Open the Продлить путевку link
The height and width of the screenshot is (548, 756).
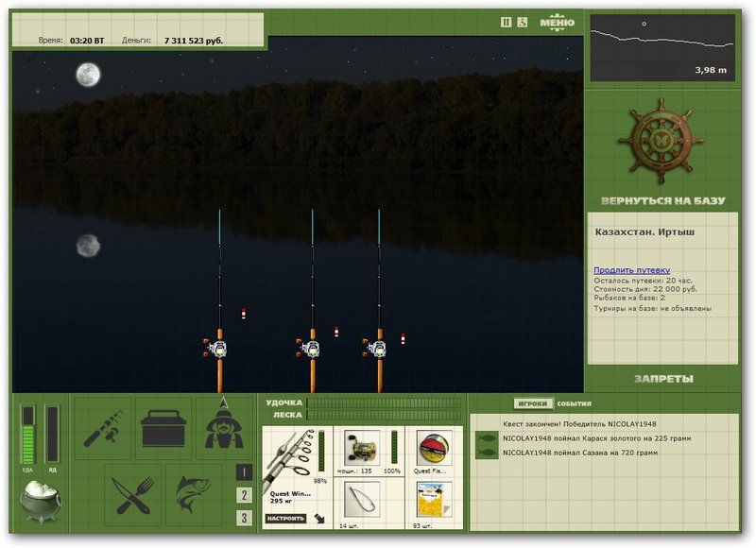point(631,270)
